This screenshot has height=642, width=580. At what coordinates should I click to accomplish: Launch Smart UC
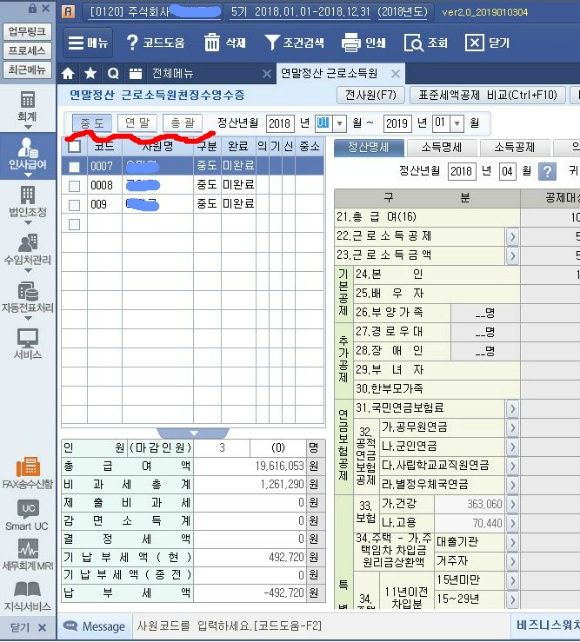click(27, 515)
